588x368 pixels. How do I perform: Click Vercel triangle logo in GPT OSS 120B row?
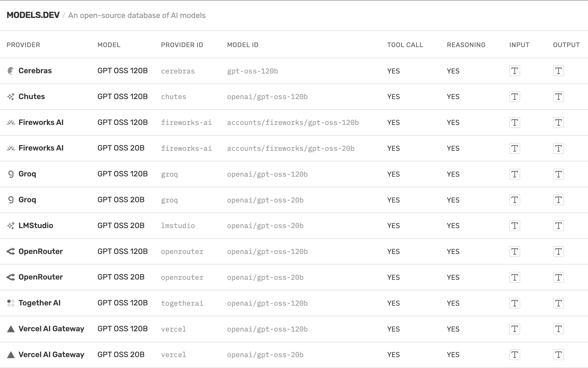pyautogui.click(x=11, y=329)
